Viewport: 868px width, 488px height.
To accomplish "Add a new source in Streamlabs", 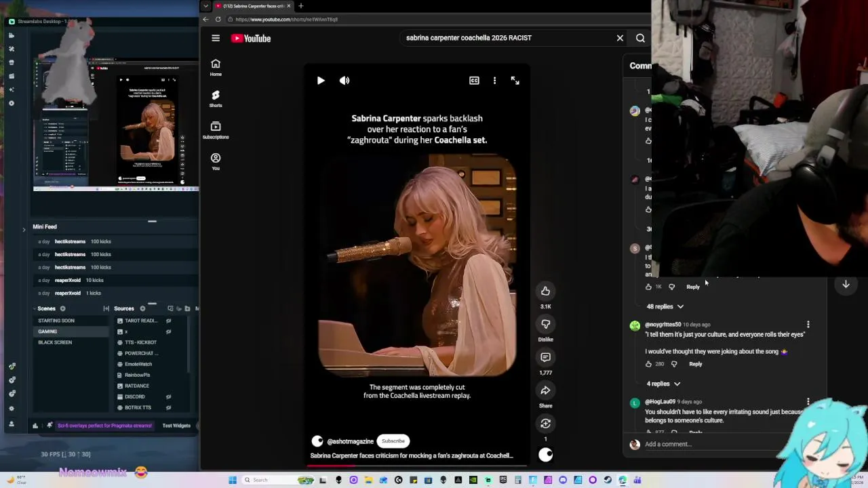I will pyautogui.click(x=142, y=309).
